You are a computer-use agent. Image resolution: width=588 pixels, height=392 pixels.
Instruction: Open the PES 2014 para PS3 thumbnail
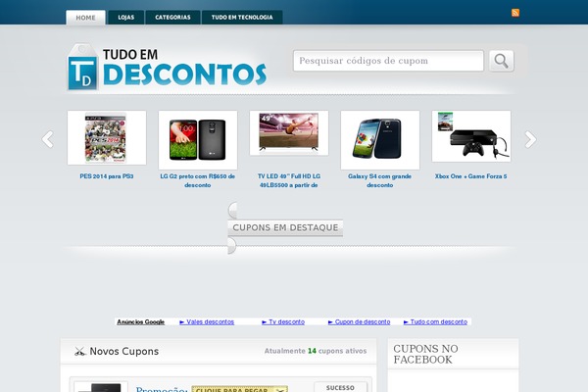(107, 137)
